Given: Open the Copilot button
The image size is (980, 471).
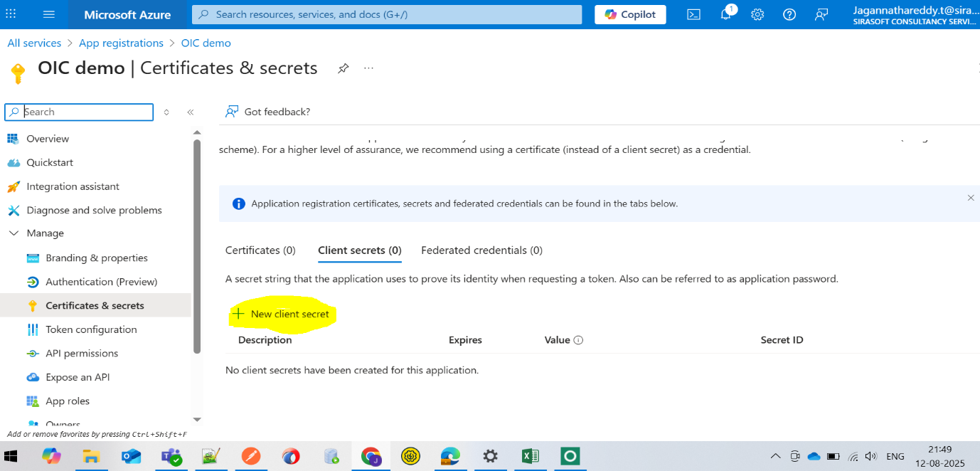Looking at the screenshot, I should pos(630,14).
